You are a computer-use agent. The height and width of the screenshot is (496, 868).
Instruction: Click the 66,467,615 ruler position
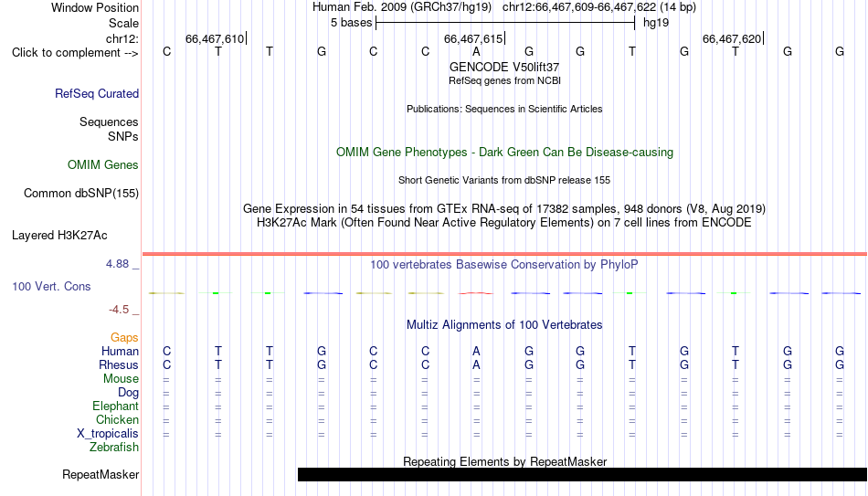click(473, 38)
